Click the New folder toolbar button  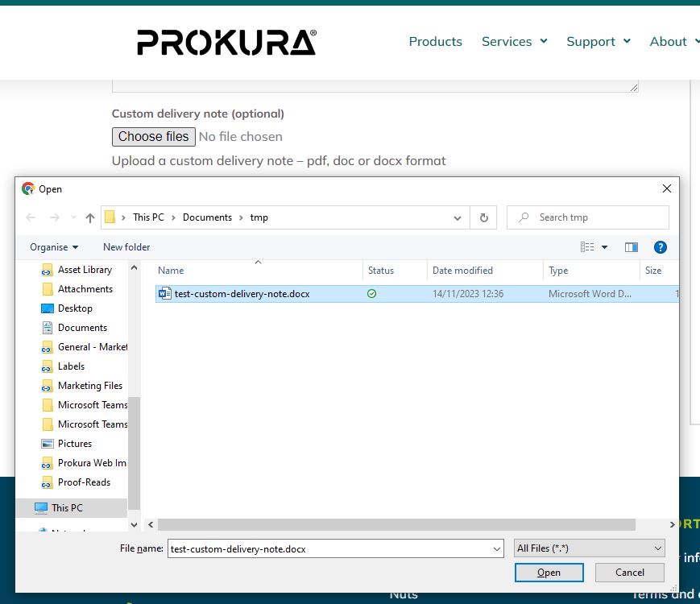tap(126, 247)
